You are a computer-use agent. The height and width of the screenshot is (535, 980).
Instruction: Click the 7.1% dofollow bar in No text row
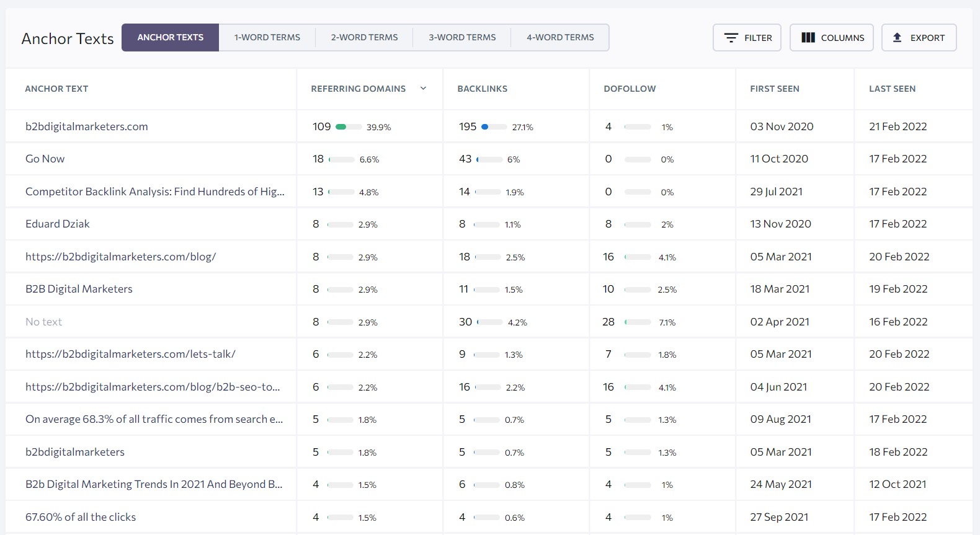point(638,322)
